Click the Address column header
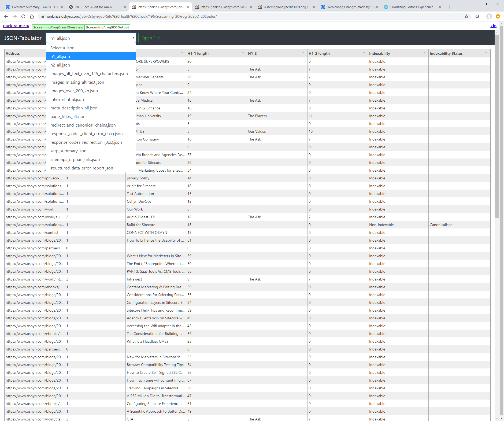The height and width of the screenshot is (421, 504). pos(25,53)
